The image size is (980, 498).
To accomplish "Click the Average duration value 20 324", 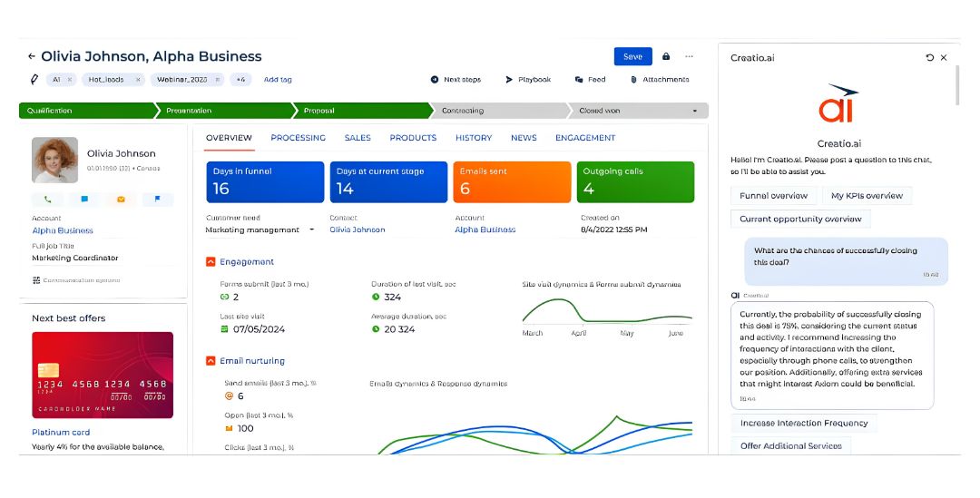I will pyautogui.click(x=399, y=329).
